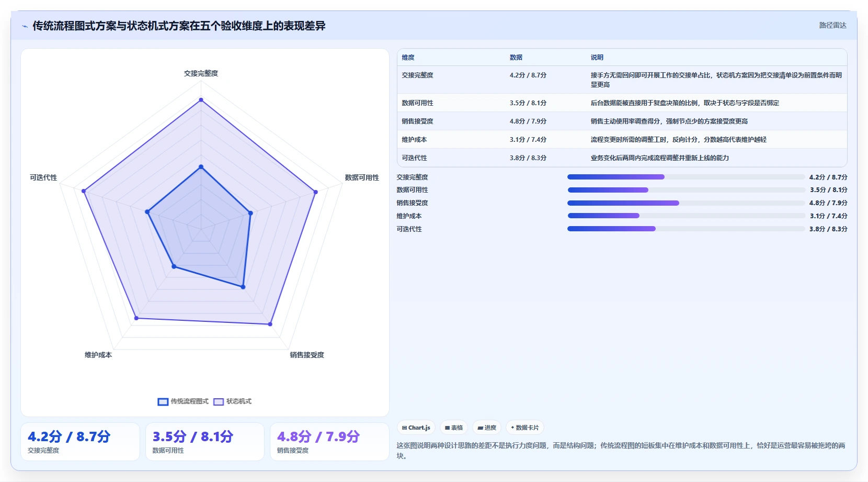
Task: Click the 维护成本 radar axis label
Action: pyautogui.click(x=98, y=355)
